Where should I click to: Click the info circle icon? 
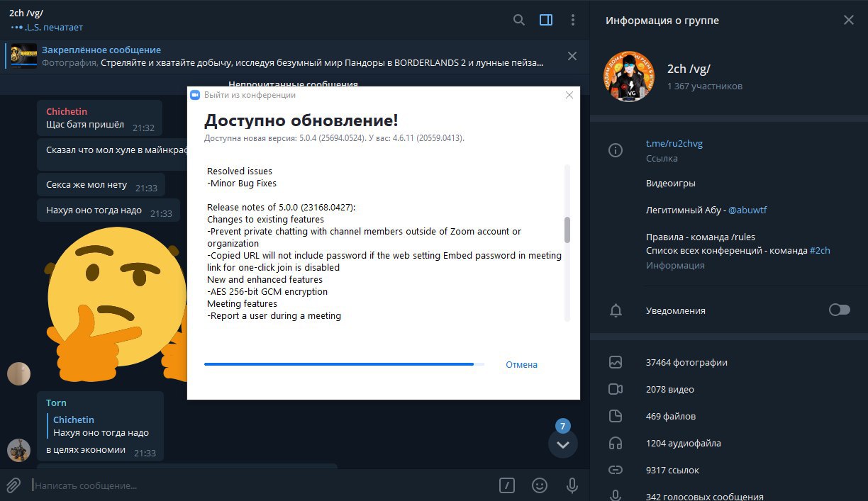(616, 150)
